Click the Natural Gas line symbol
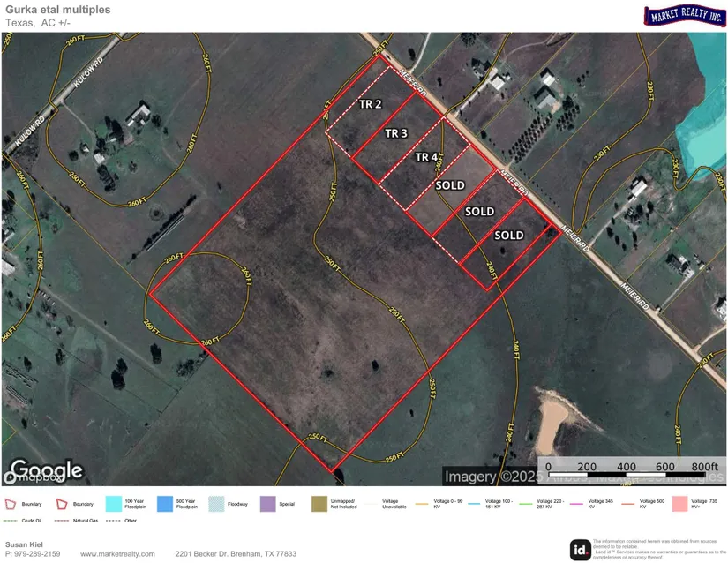The height and width of the screenshot is (563, 728). click(62, 521)
